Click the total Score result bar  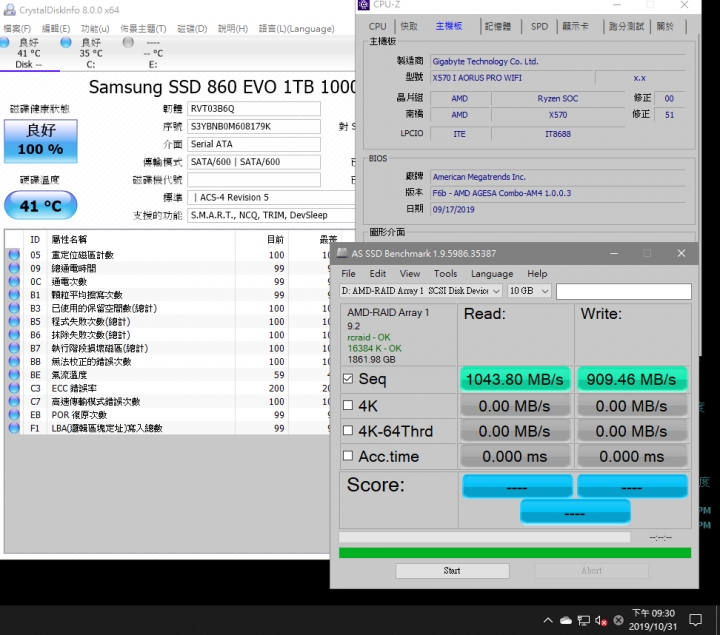click(x=575, y=512)
